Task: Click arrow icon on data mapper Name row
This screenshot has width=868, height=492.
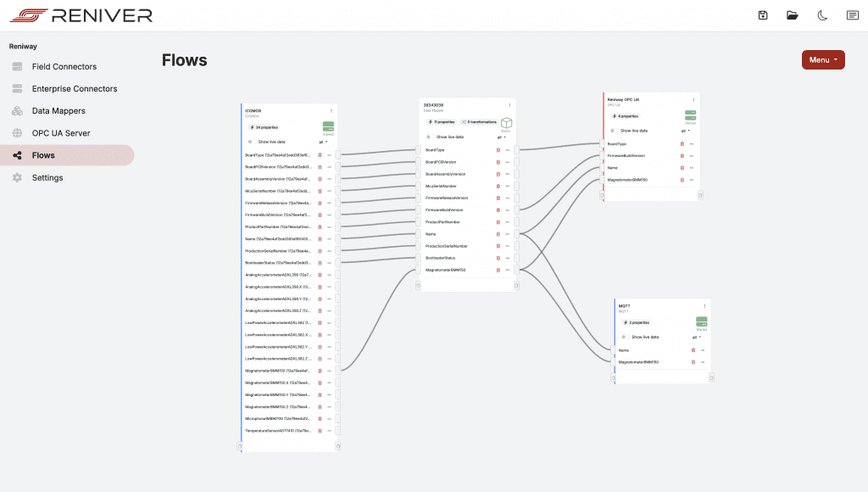Action: click(x=508, y=234)
